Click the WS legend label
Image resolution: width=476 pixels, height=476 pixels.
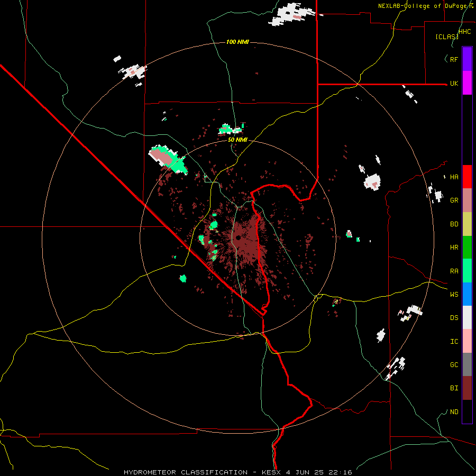tap(454, 295)
